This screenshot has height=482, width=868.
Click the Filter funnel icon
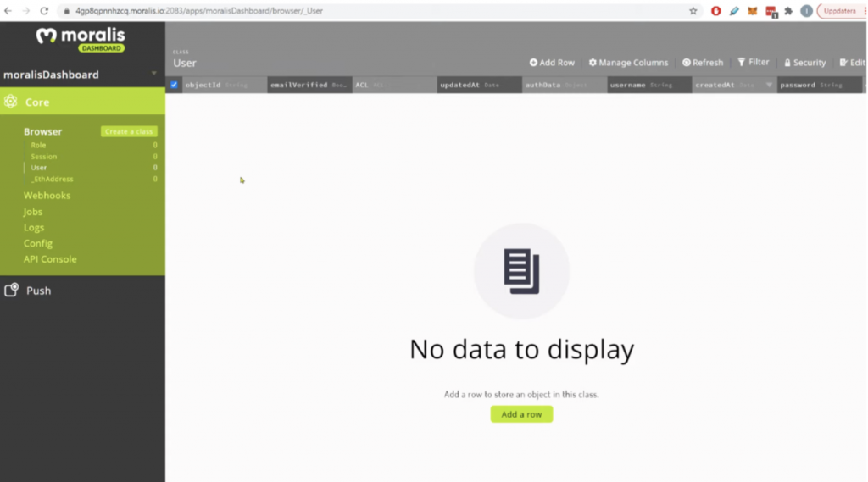[x=741, y=62]
